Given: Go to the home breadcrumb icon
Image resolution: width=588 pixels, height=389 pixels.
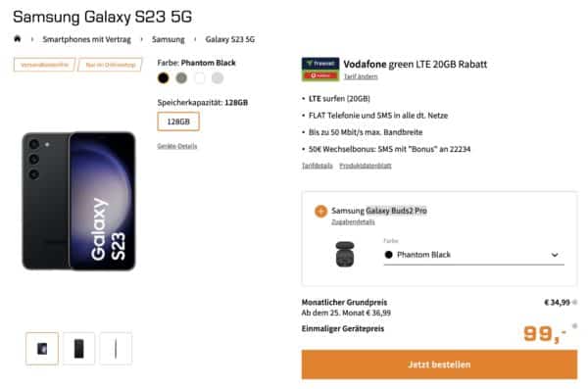Looking at the screenshot, I should [x=18, y=38].
